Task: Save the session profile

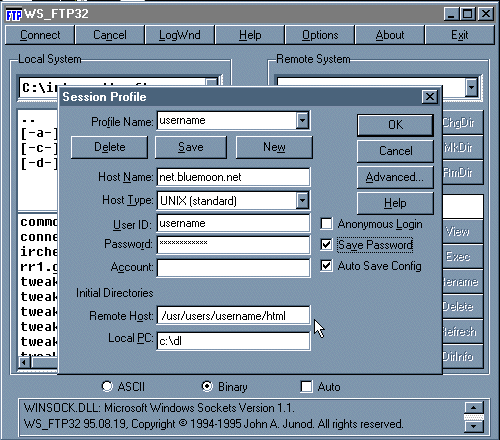Action: coord(191,147)
